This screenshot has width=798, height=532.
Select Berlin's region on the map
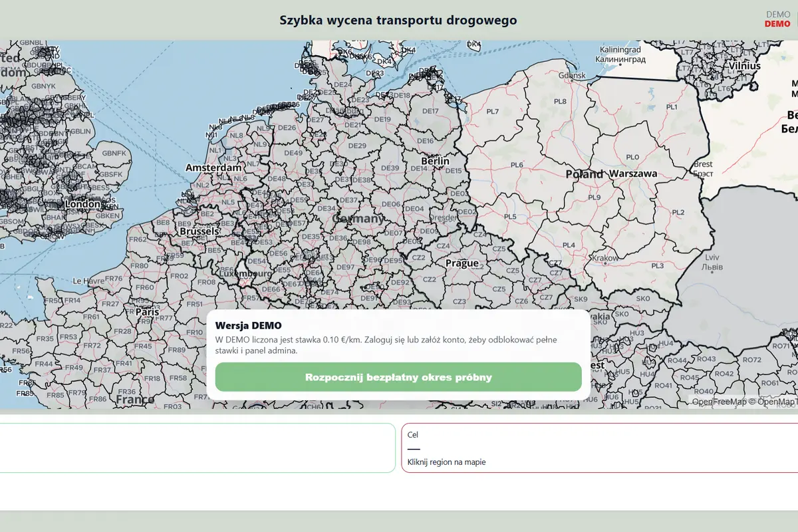434,161
